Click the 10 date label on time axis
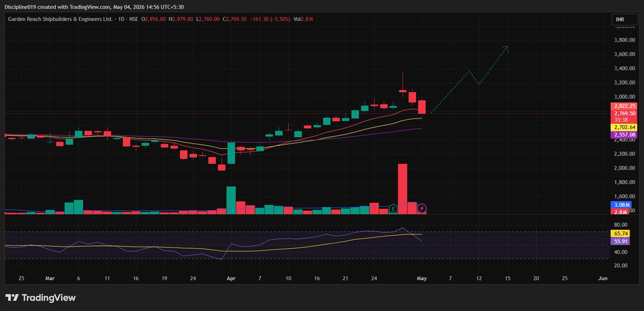 (x=288, y=279)
